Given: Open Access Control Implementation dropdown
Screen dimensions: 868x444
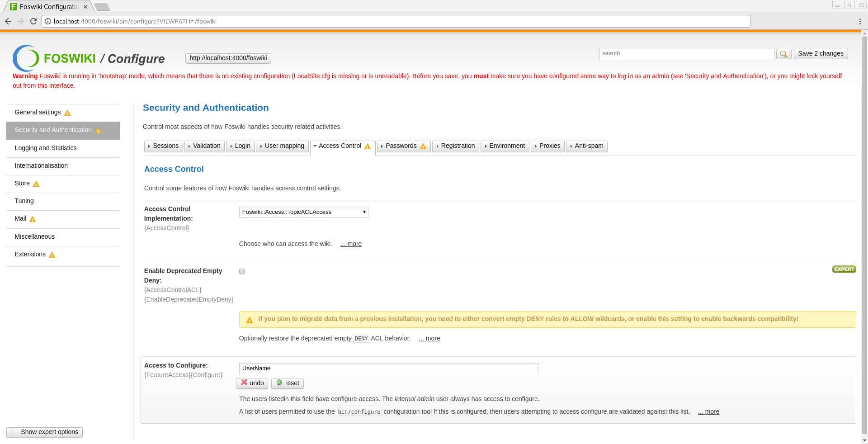Looking at the screenshot, I should click(304, 212).
